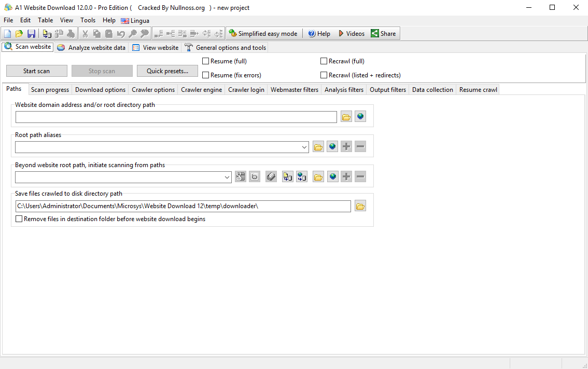588x369 pixels.
Task: Open the Table menu
Action: click(46, 20)
